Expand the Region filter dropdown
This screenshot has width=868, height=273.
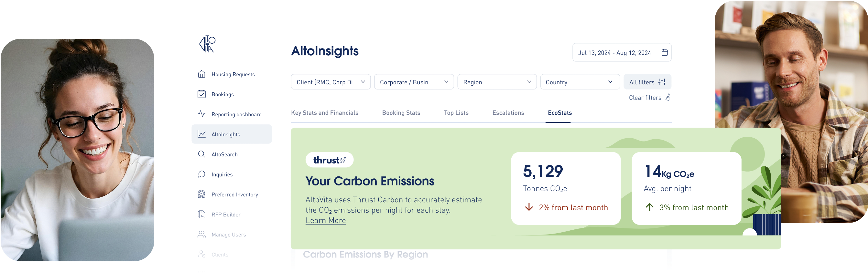click(497, 81)
